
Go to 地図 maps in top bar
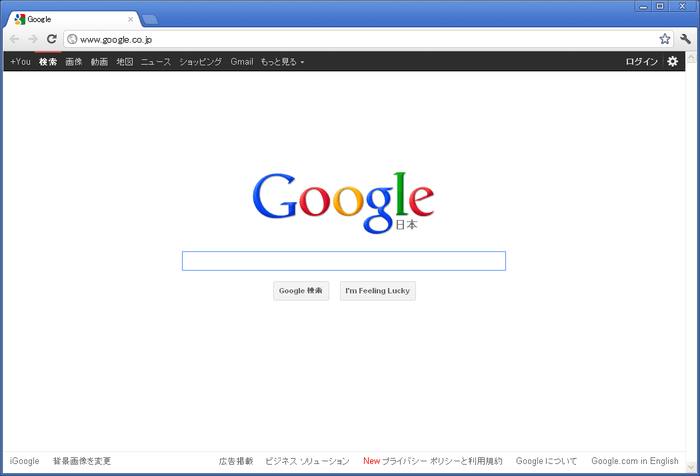click(124, 62)
